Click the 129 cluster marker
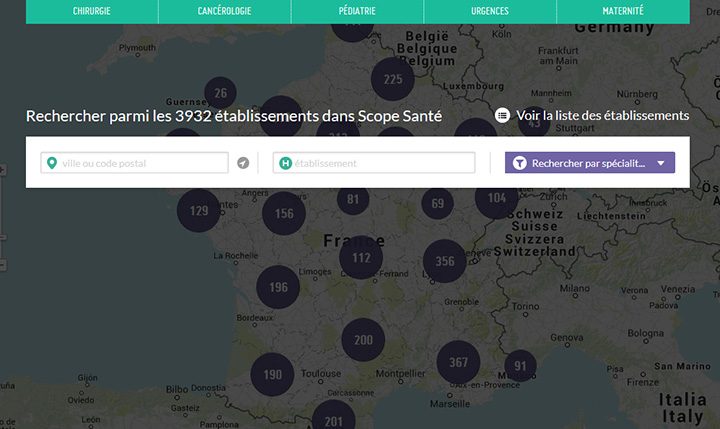This screenshot has height=429, width=720. [199, 210]
